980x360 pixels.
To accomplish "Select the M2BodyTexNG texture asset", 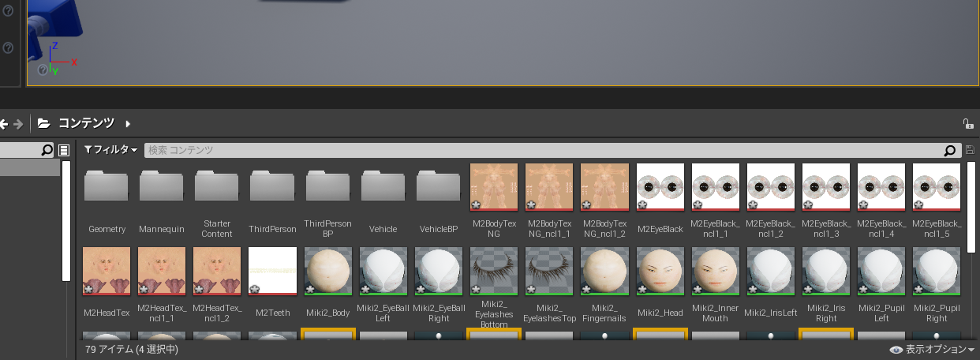I will tap(494, 187).
